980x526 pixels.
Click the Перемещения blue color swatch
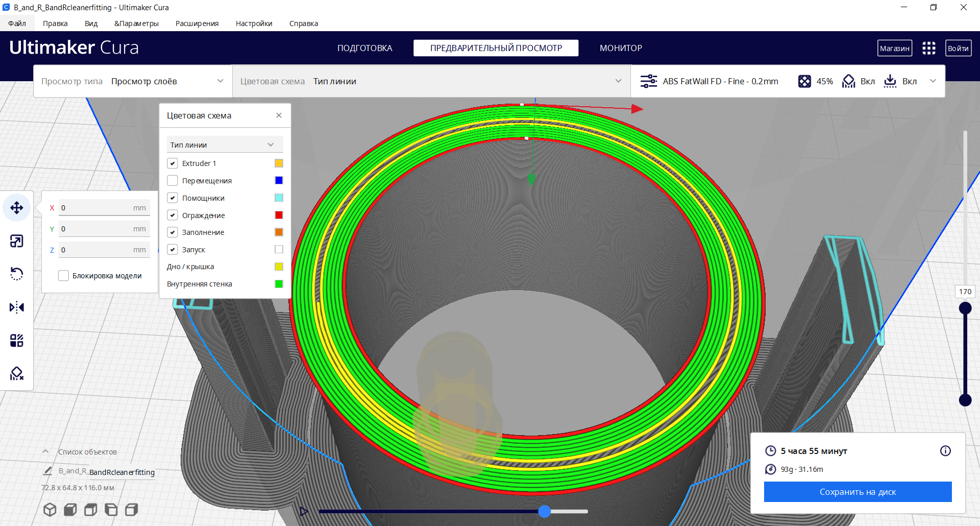[x=279, y=180]
